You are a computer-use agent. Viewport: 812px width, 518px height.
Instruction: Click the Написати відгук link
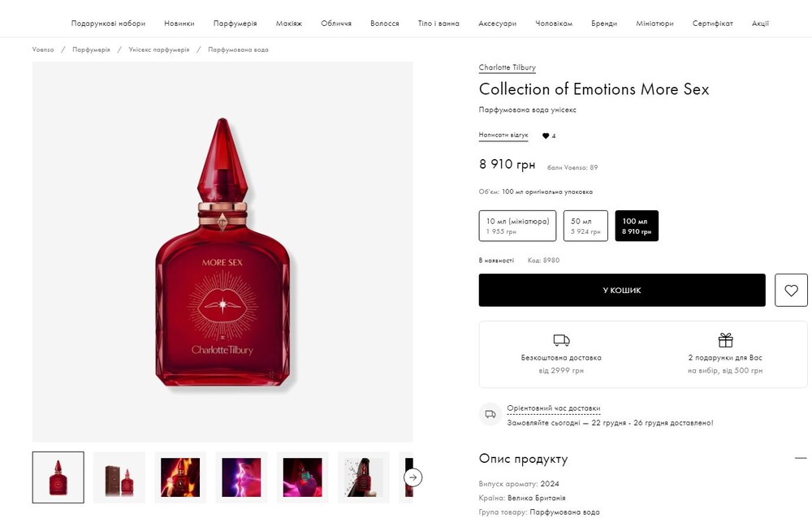coord(503,136)
